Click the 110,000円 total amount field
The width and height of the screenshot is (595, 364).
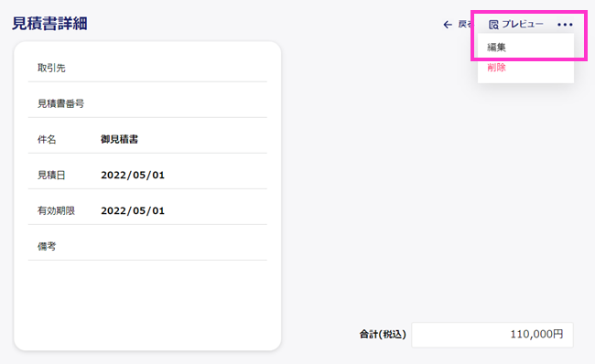tap(492, 335)
